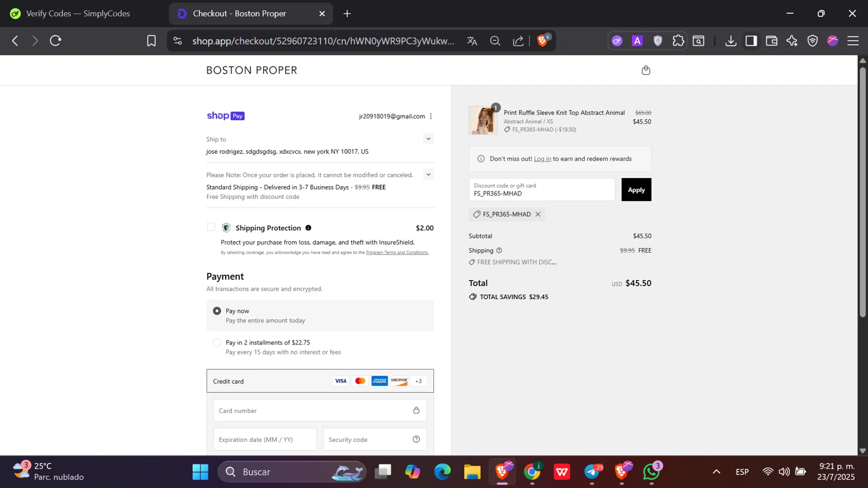View site information icon in address bar

point(178,41)
